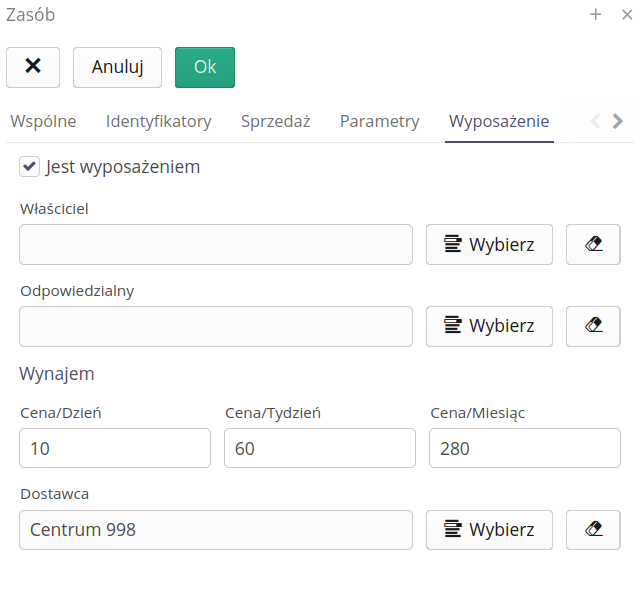The image size is (644, 595).
Task: Open Wybierz picker for Odpowiedzialny
Action: tap(489, 326)
